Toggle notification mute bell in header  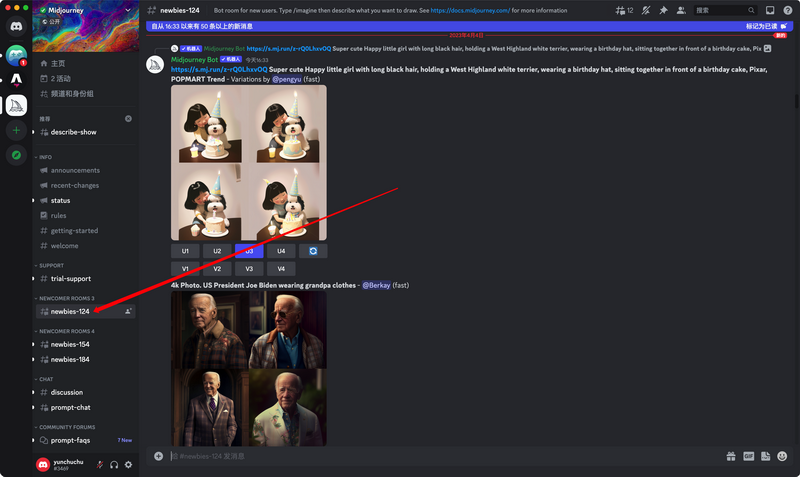click(646, 10)
